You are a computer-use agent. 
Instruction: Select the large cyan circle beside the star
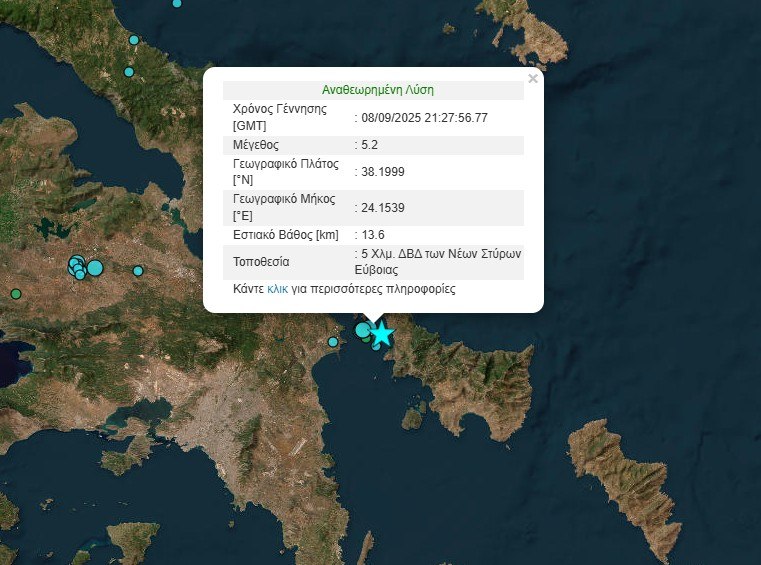363,330
